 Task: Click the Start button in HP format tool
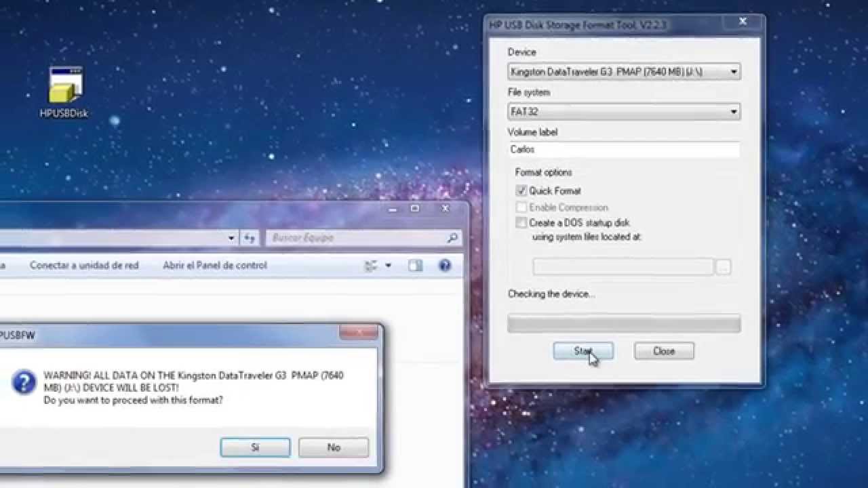click(x=583, y=351)
